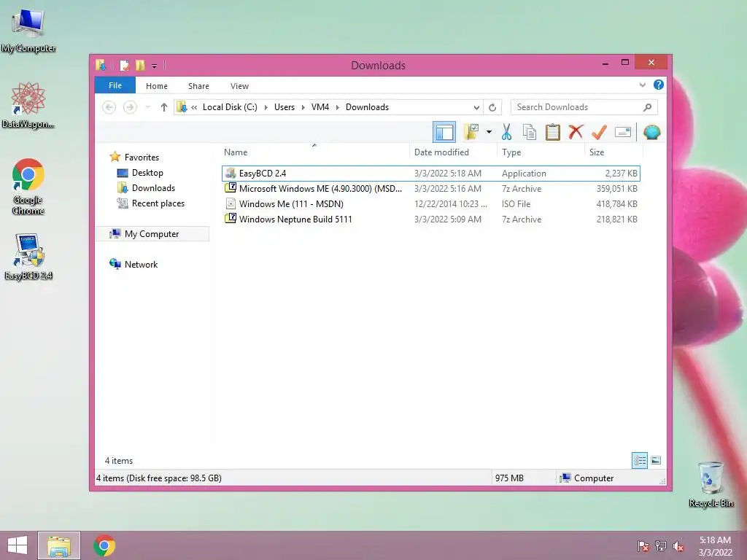
Task: Click the Forward navigation arrow
Action: point(130,107)
